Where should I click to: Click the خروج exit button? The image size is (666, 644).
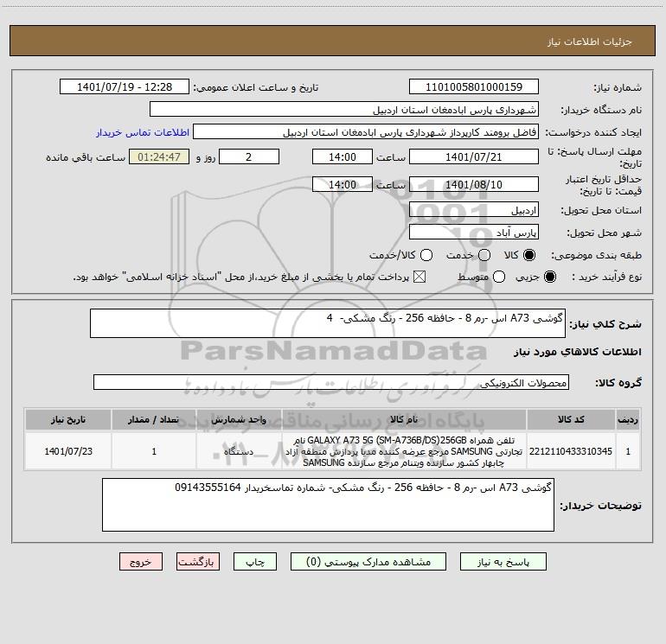click(141, 562)
